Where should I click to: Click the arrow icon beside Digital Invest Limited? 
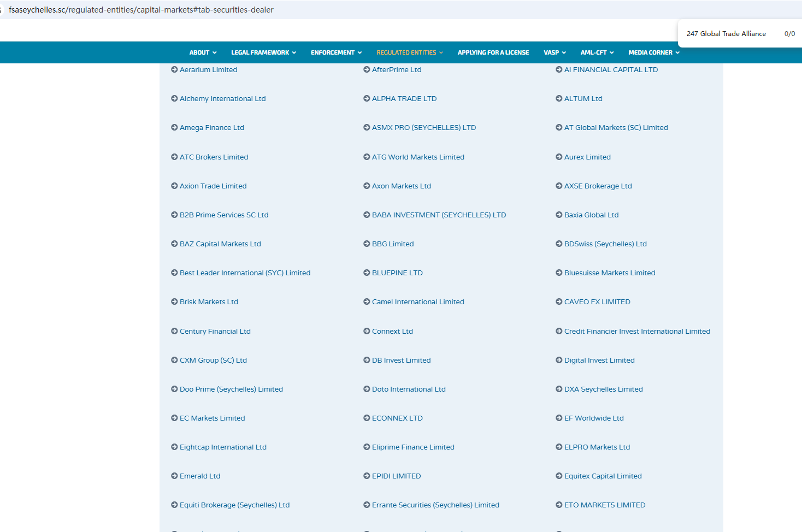click(x=559, y=360)
